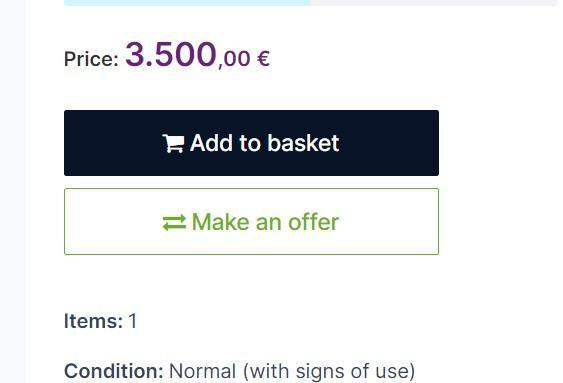
Task: Click the word 'basket' on dark button
Action: tap(303, 143)
